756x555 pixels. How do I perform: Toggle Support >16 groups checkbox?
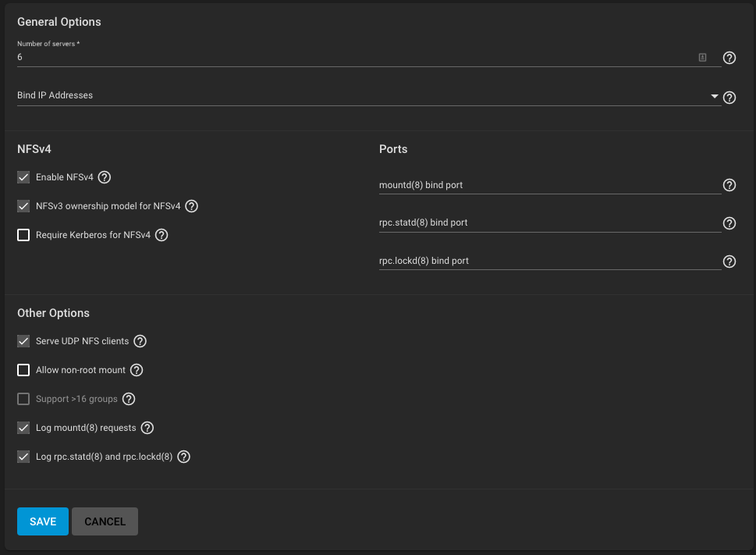pyautogui.click(x=23, y=399)
